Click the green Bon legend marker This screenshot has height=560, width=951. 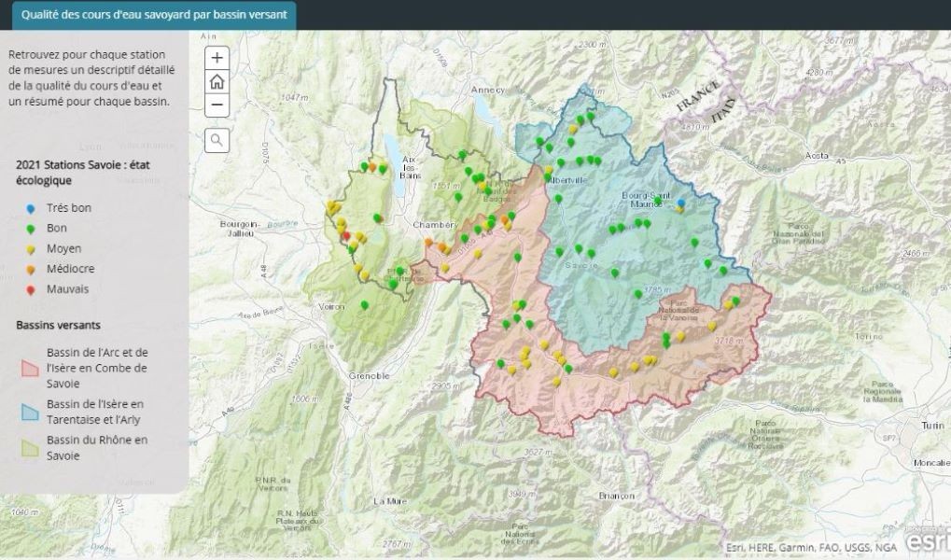(x=31, y=229)
